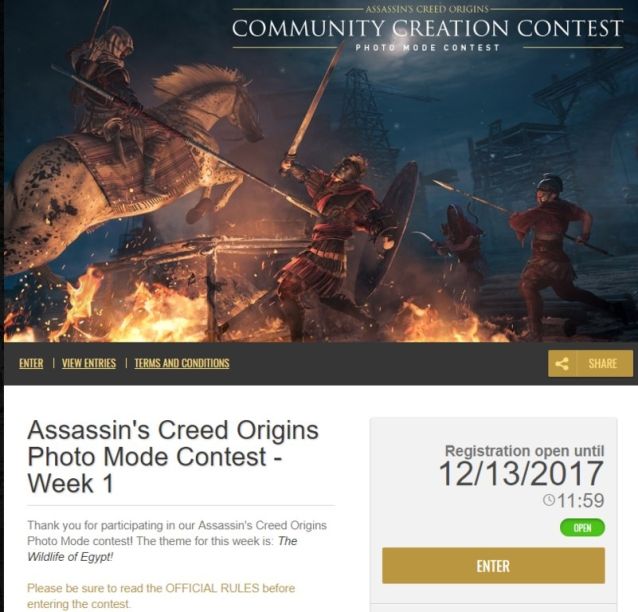Viewport: 638px width, 612px height.
Task: Click the Photo Mode Contest subtitle in the banner
Action: point(427,48)
